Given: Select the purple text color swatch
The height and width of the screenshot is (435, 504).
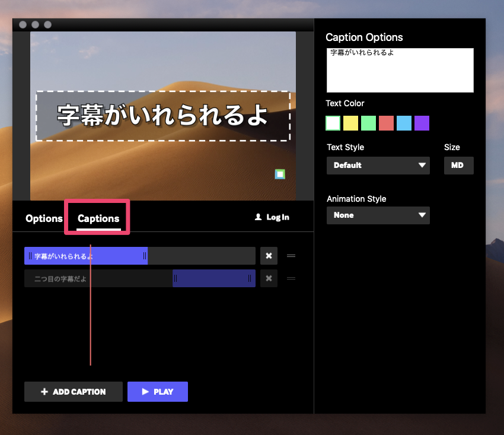Looking at the screenshot, I should click(422, 123).
